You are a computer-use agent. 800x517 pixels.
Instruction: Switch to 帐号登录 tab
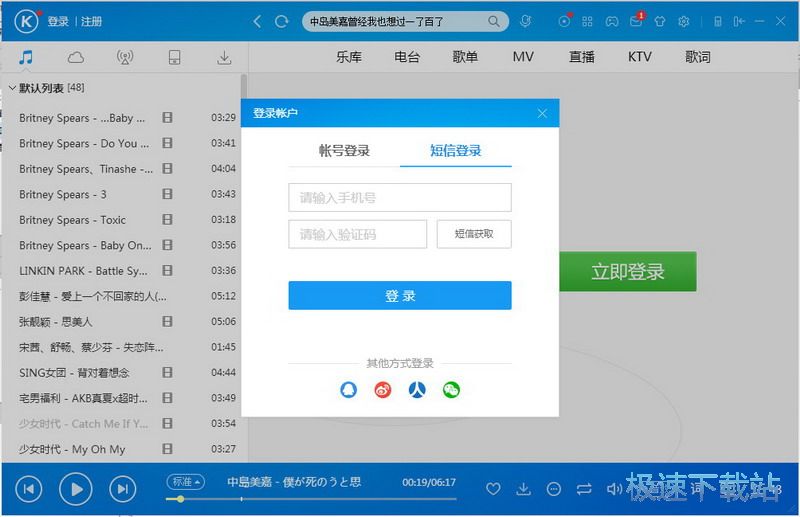(344, 151)
